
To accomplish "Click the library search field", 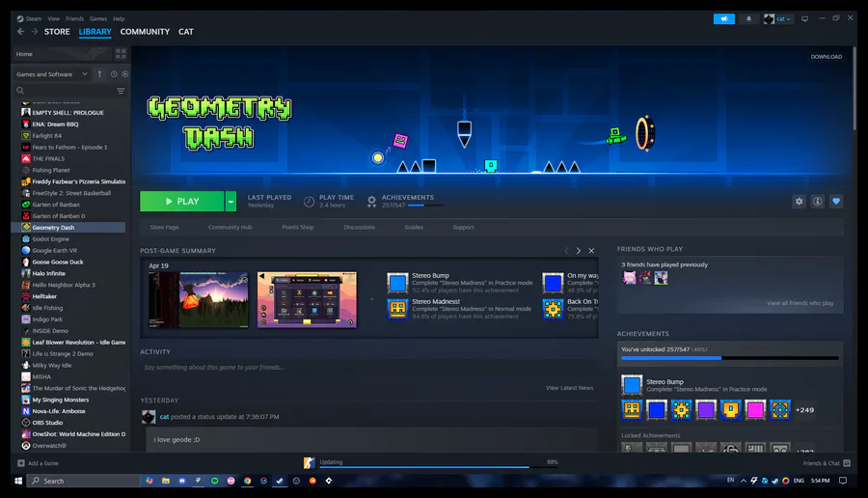I will pyautogui.click(x=65, y=91).
